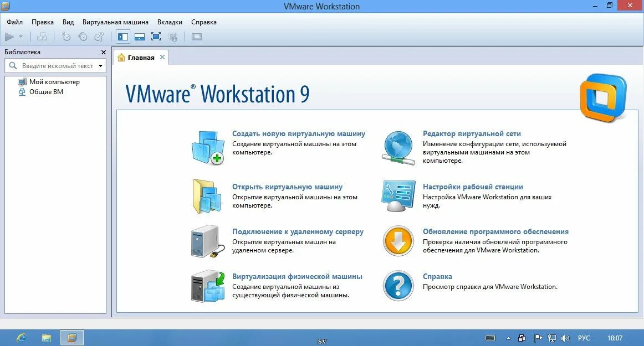This screenshot has height=346, width=644.
Task: Close the Библиотека panel
Action: tap(104, 52)
